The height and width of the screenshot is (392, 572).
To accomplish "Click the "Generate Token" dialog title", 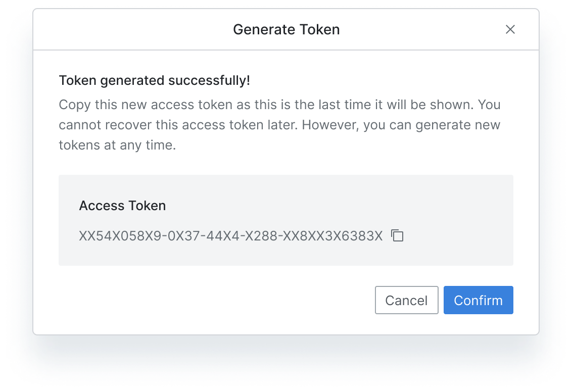I will pyautogui.click(x=286, y=29).
